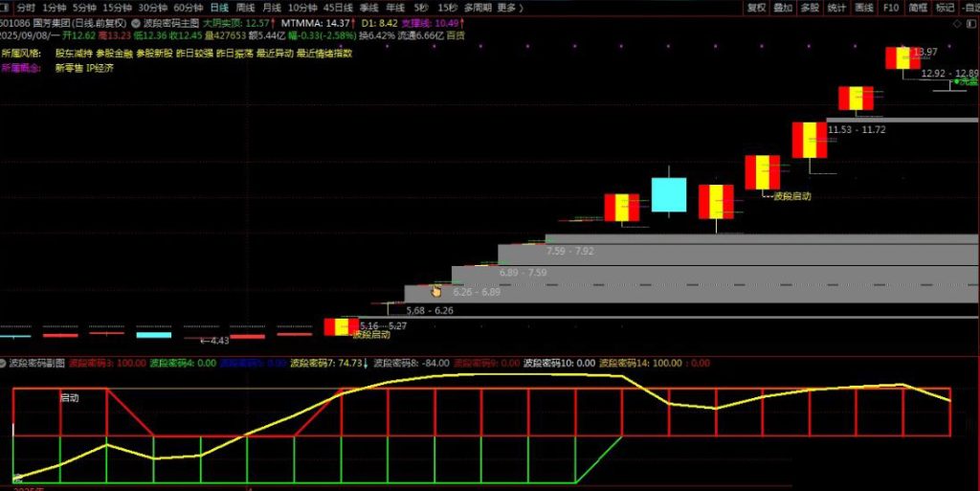Toggle the 叠加 overlay button
Screen dimensions: 980x491
[x=783, y=8]
